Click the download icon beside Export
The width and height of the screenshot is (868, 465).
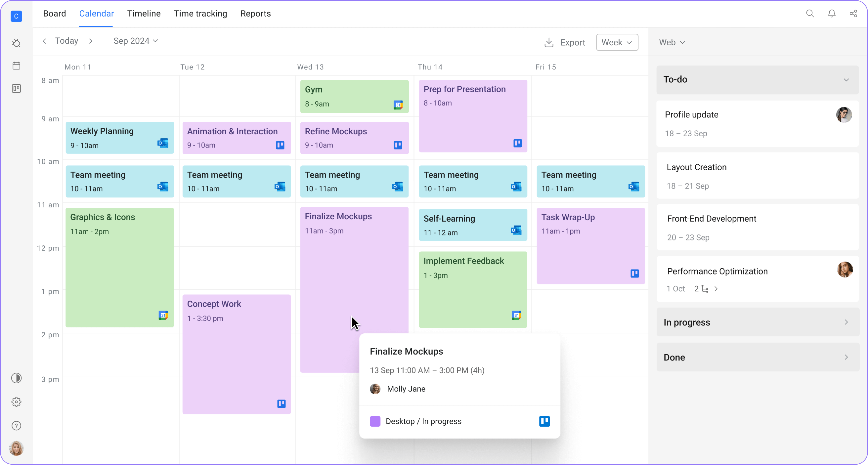(549, 42)
